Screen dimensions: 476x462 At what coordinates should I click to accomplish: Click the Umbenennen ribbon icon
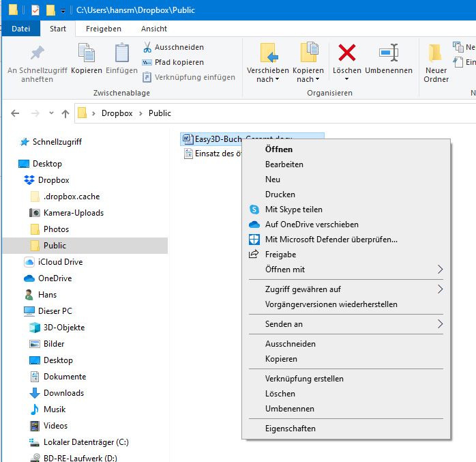(388, 53)
